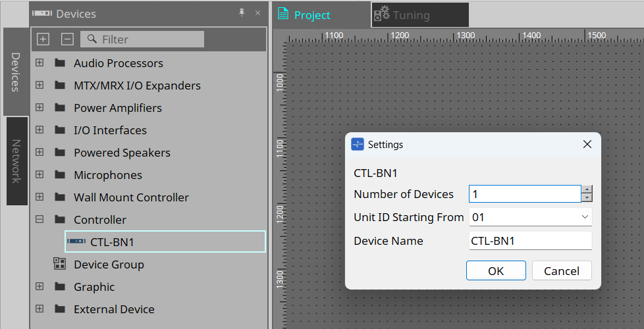Click the expand-all plus icon in Devices toolbar

point(43,39)
